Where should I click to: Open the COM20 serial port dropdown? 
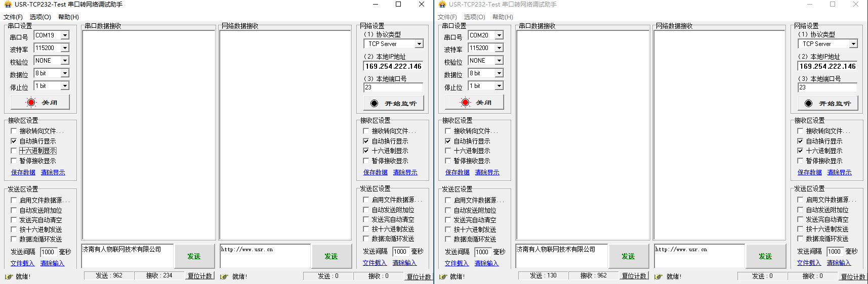pos(499,35)
